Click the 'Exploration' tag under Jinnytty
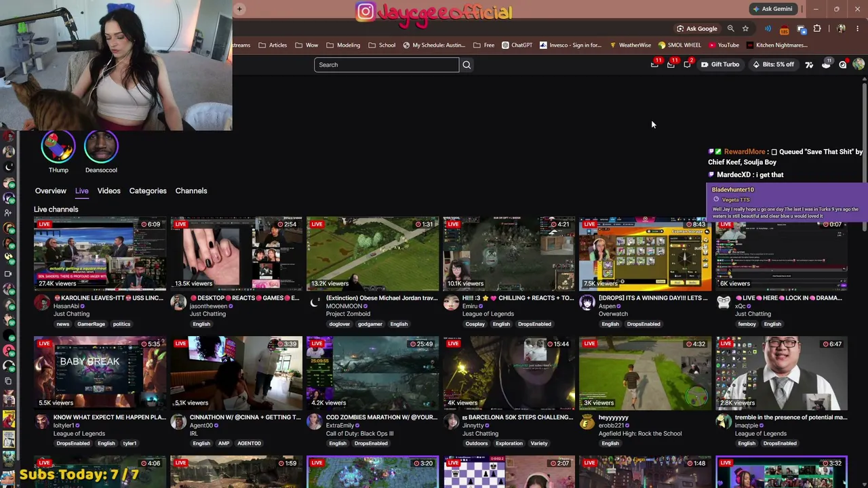868x488 pixels. coord(509,443)
